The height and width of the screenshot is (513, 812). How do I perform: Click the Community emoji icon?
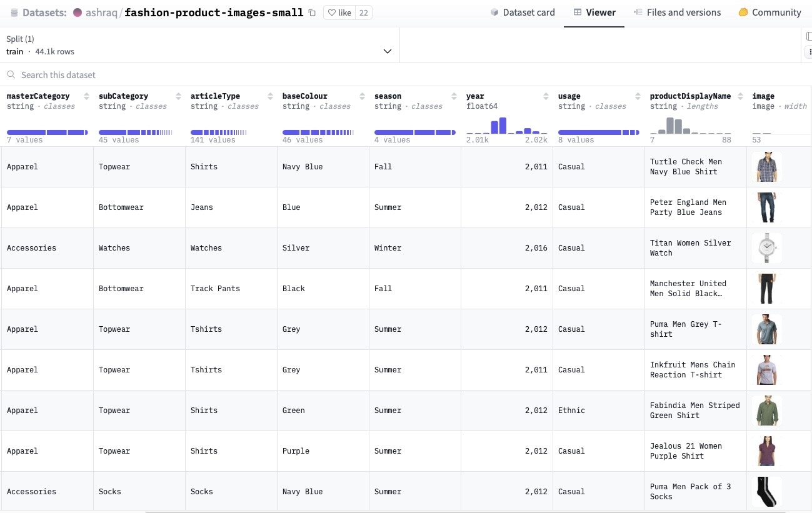[743, 12]
